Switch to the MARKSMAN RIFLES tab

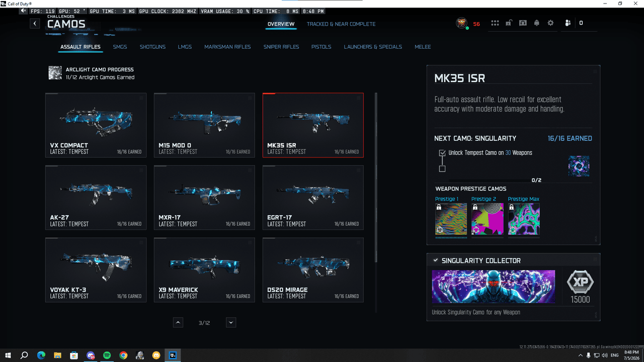coord(227,47)
